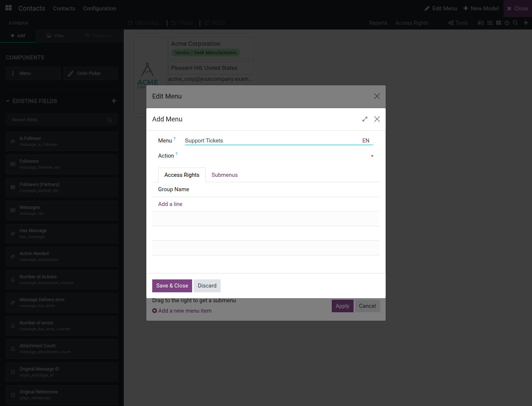532x406 pixels.
Task: Open the Configuration menu
Action: [x=100, y=8]
